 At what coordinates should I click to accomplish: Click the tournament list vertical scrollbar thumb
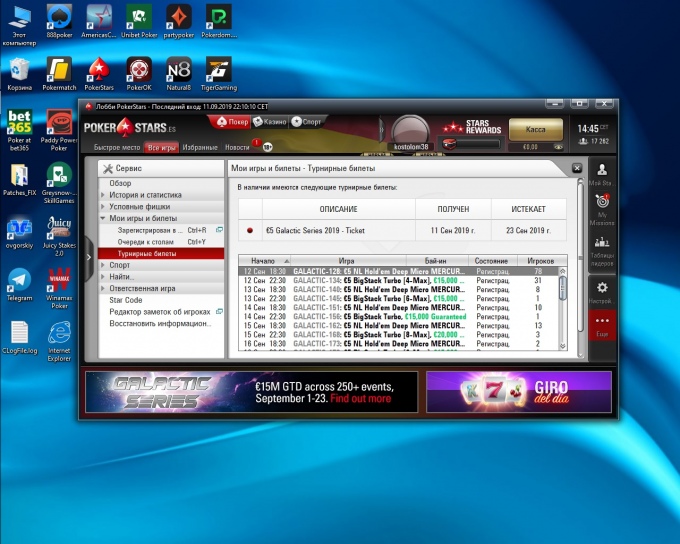coord(562,288)
